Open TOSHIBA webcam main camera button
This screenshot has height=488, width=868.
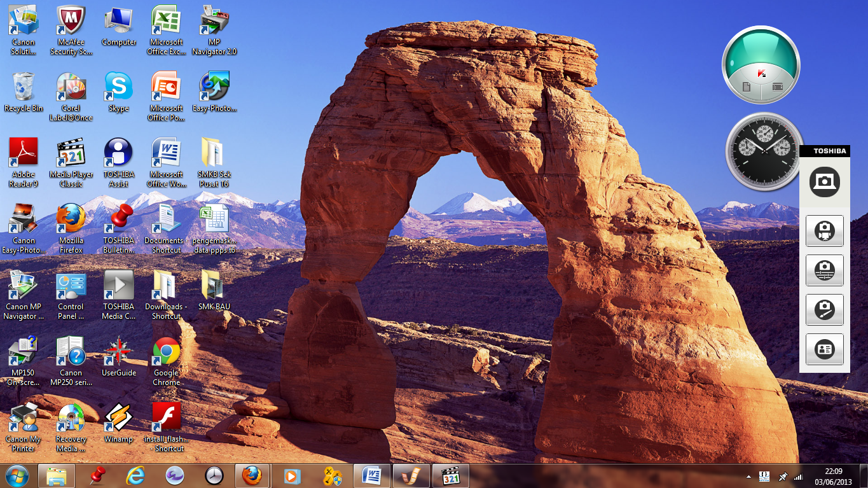(825, 182)
